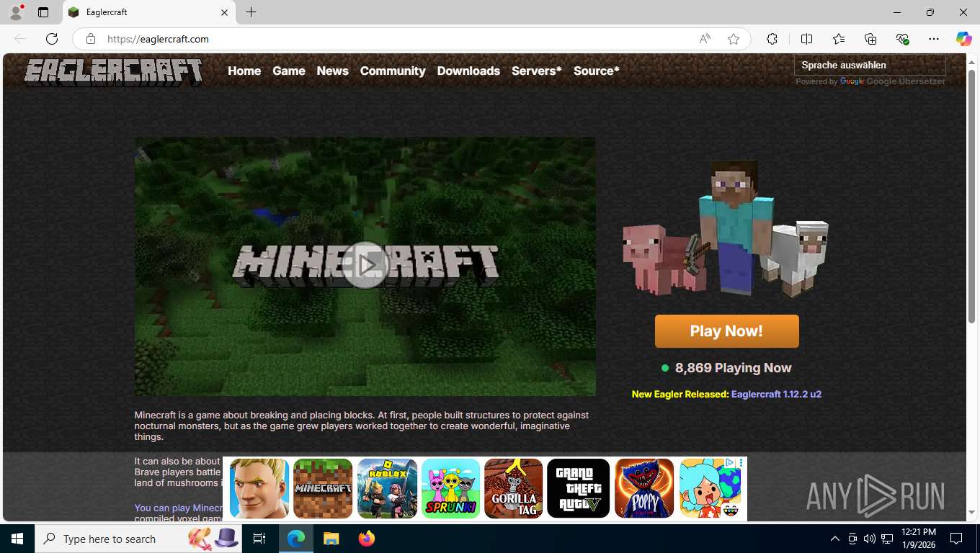Viewport: 980px width, 553px height.
Task: Open Browser essentials heart icon
Action: point(902,39)
